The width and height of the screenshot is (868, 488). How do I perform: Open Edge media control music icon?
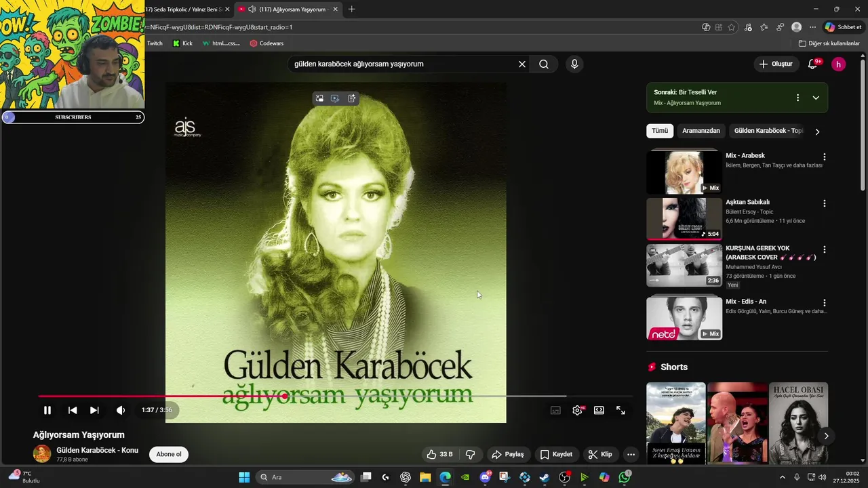click(748, 27)
